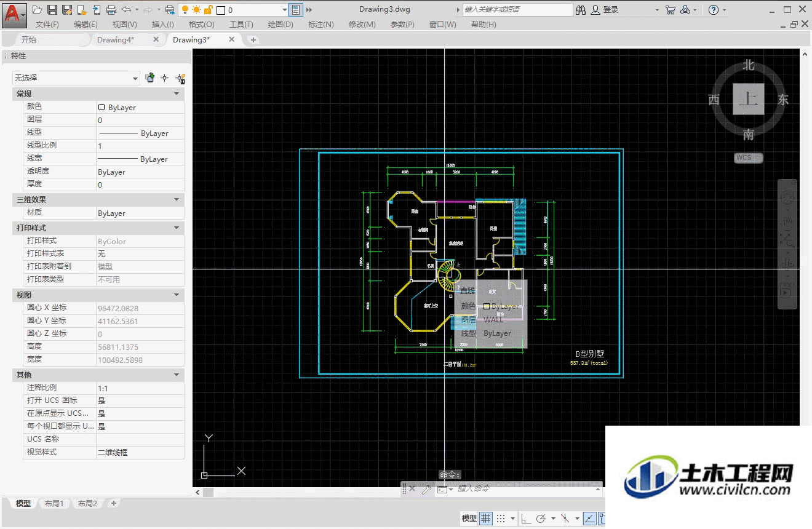Click the 登录 sign-in button

(x=605, y=10)
